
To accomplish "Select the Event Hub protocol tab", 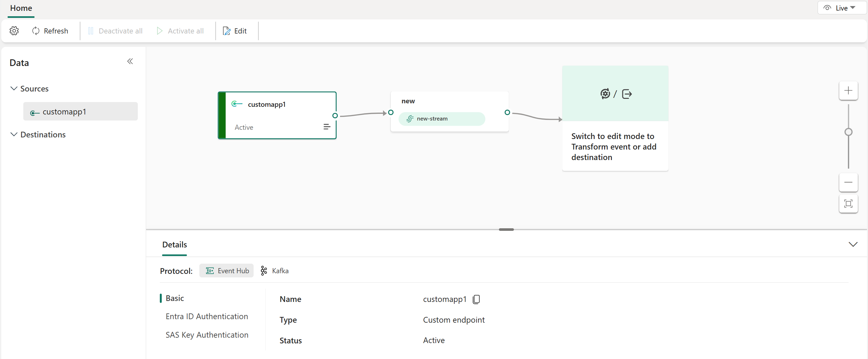I will tap(227, 270).
